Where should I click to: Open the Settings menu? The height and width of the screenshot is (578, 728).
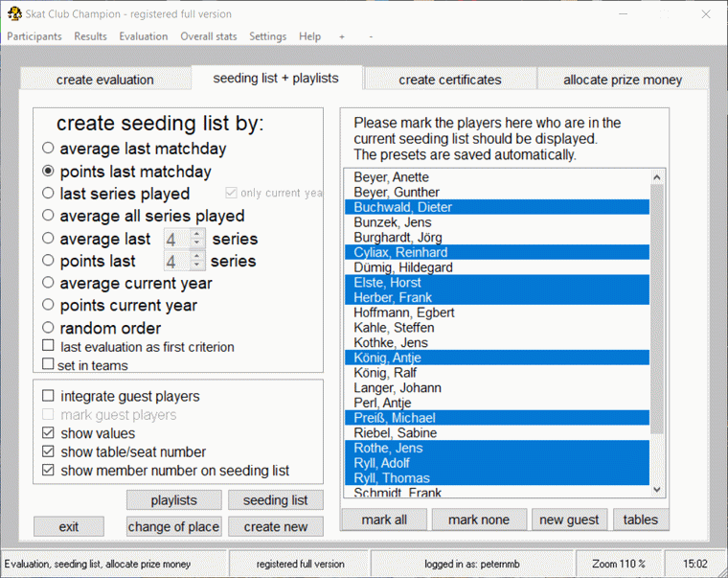tap(268, 36)
